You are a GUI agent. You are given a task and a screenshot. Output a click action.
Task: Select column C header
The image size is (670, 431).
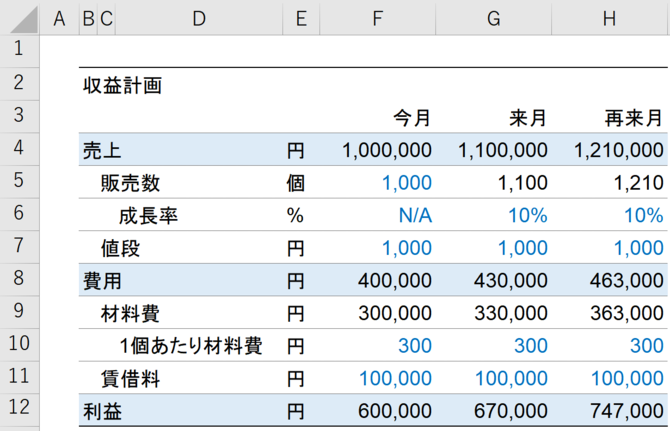pyautogui.click(x=106, y=18)
